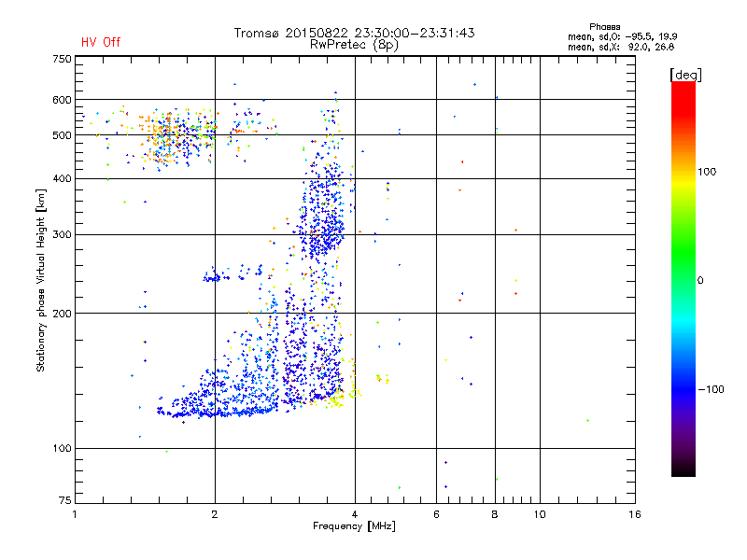Click the 'Stationary phase Virtual Height [km]' axis title
This screenshot has width=747, height=560.
click(41, 280)
